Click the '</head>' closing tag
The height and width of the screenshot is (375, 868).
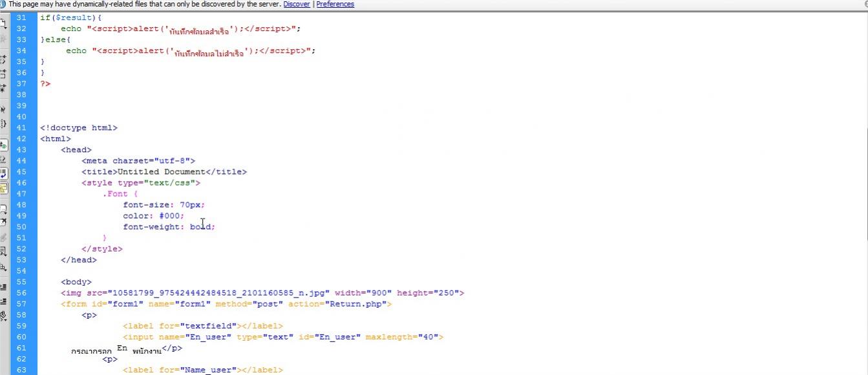(79, 259)
